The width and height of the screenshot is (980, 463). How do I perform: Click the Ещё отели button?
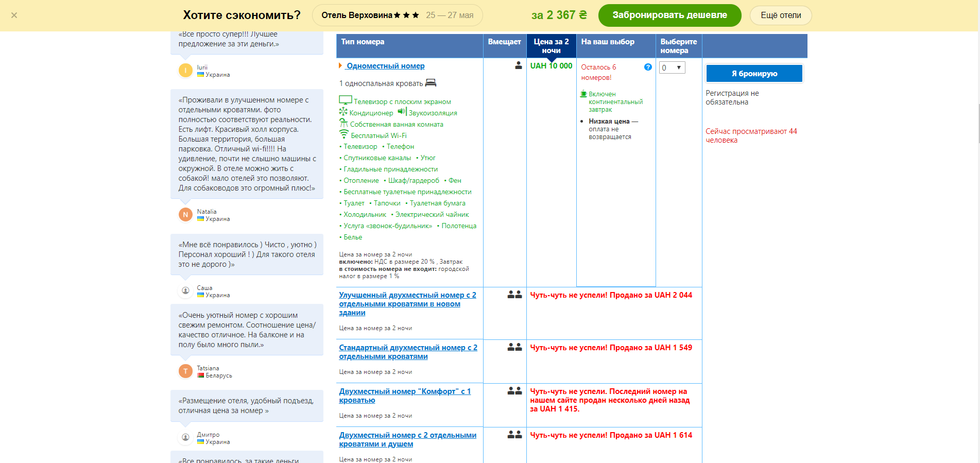coord(780,15)
